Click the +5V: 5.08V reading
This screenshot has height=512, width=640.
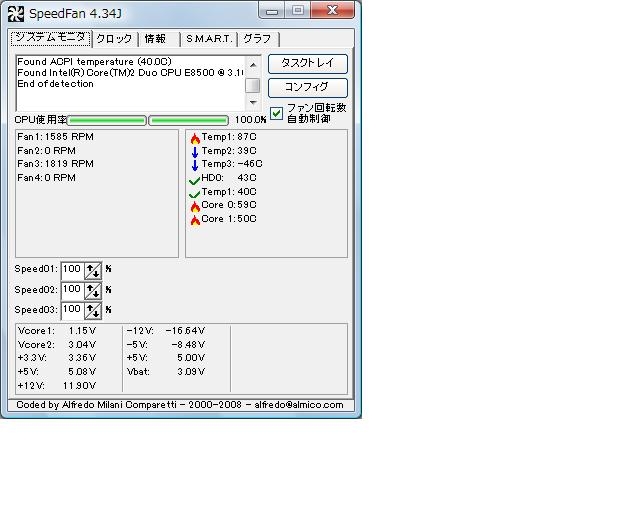pos(57,372)
